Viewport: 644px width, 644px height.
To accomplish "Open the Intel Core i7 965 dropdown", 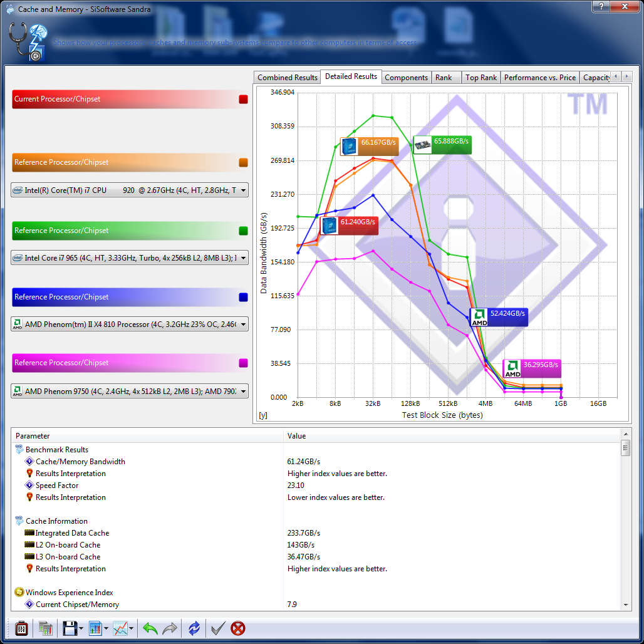I will pos(130,258).
